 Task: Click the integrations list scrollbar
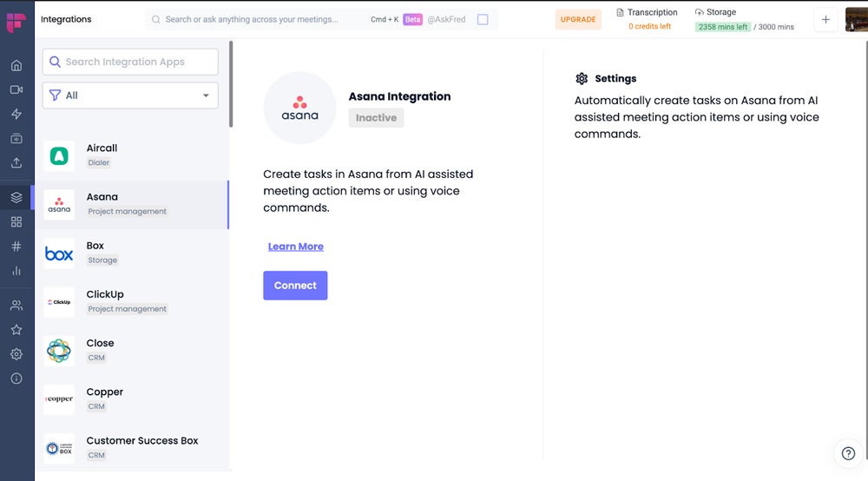coord(231,84)
